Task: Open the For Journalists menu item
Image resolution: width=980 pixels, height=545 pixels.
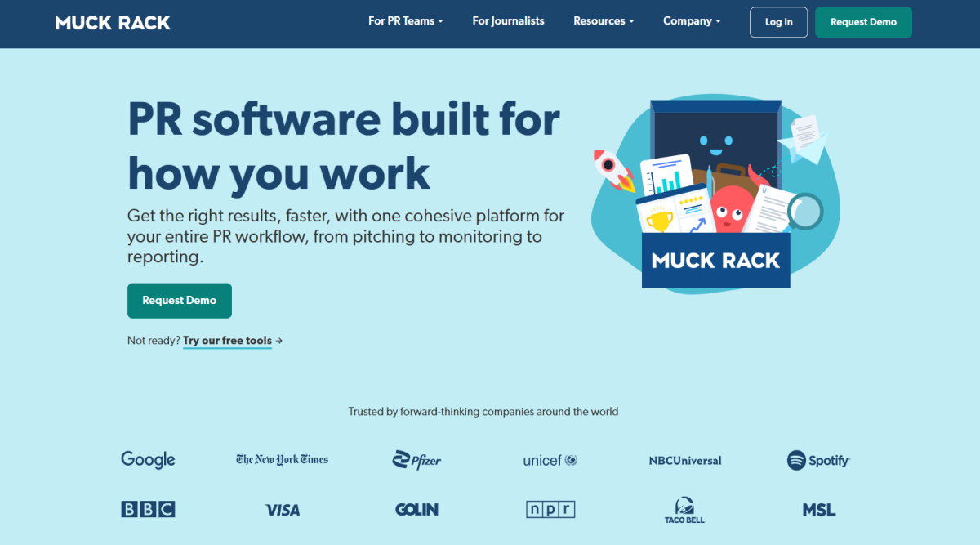Action: tap(508, 21)
